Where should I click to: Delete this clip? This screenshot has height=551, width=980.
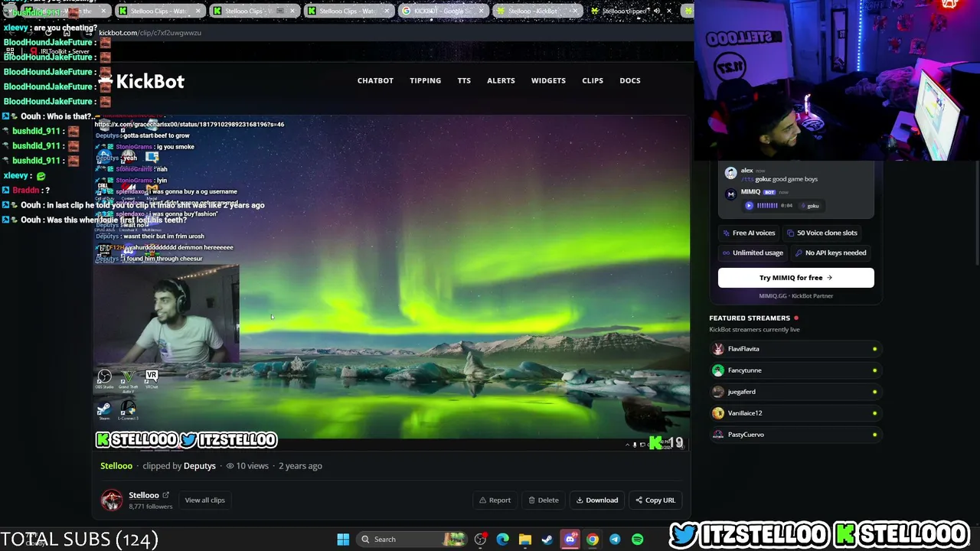[544, 500]
